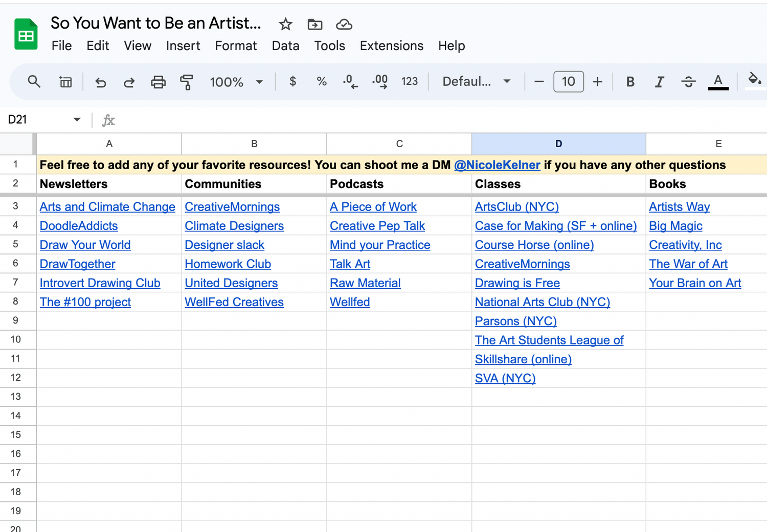767x532 pixels.
Task: Click the undo arrow icon
Action: point(101,82)
